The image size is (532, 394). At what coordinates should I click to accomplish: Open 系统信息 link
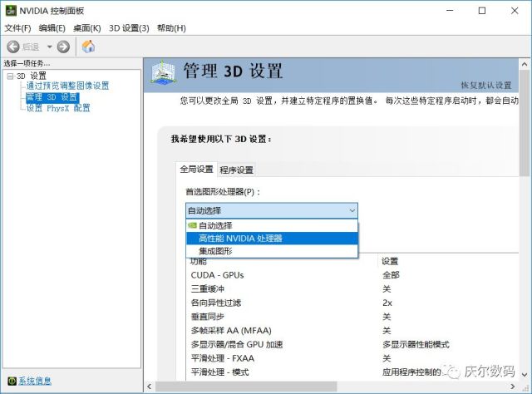tap(35, 381)
